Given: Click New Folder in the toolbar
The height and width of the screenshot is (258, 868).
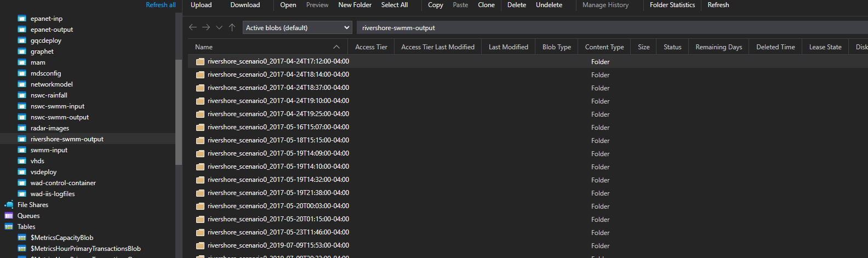Looking at the screenshot, I should click(355, 5).
